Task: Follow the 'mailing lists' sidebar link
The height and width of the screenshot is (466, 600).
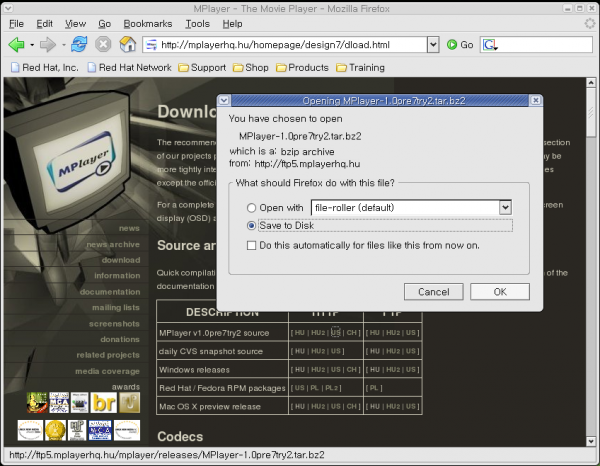Action: point(116,308)
